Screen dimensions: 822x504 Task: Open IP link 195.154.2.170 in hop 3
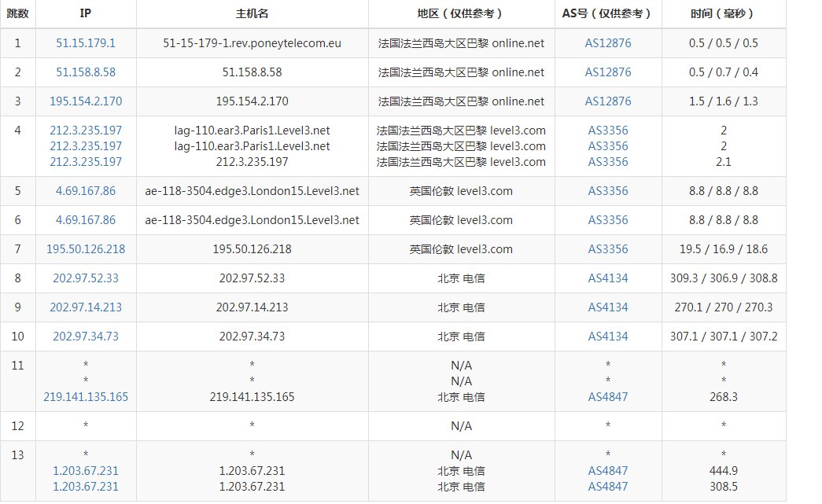pos(86,101)
